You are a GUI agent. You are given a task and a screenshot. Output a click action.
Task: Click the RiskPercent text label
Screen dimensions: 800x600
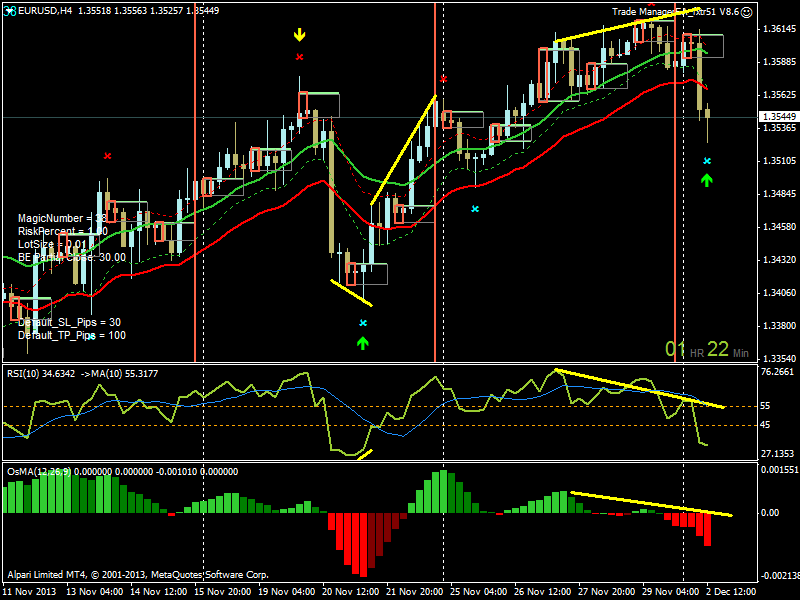(x=63, y=232)
